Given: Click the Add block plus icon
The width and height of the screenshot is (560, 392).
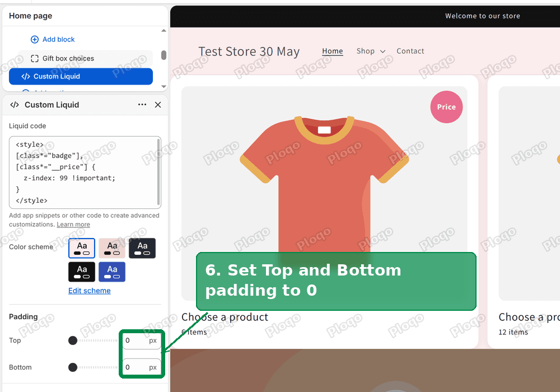Looking at the screenshot, I should [x=35, y=39].
